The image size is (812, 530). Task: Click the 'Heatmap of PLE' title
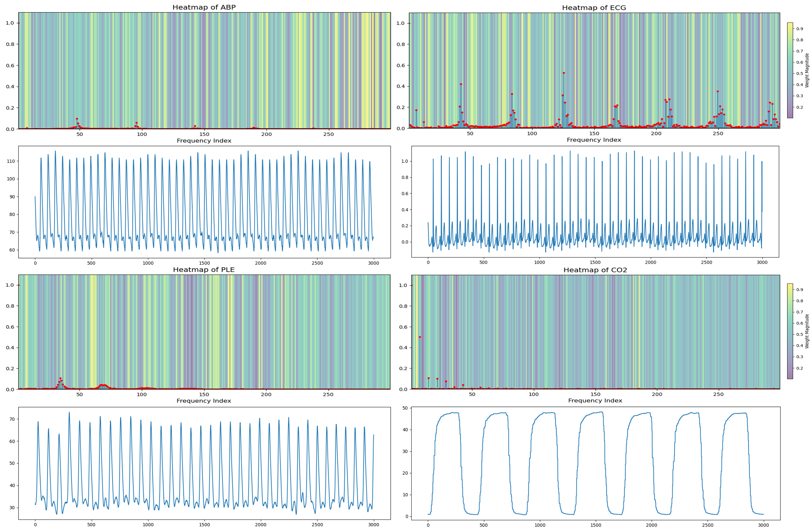[x=204, y=270]
